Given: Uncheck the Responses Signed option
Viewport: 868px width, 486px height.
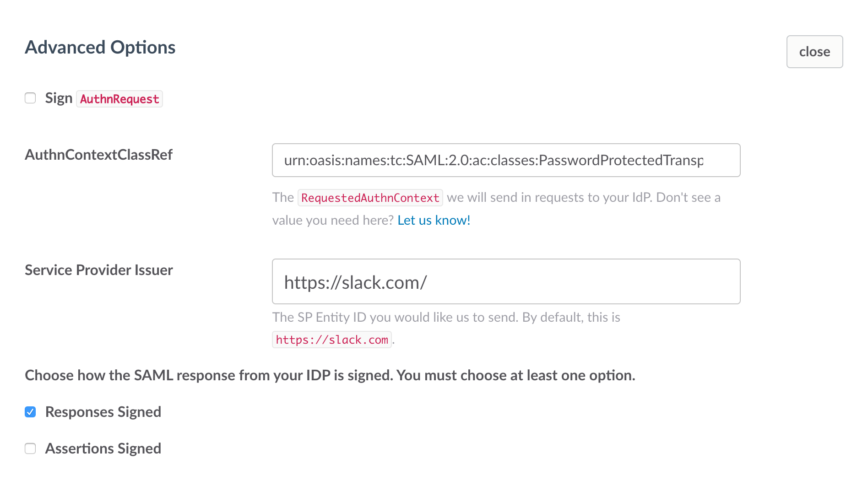Looking at the screenshot, I should [30, 412].
